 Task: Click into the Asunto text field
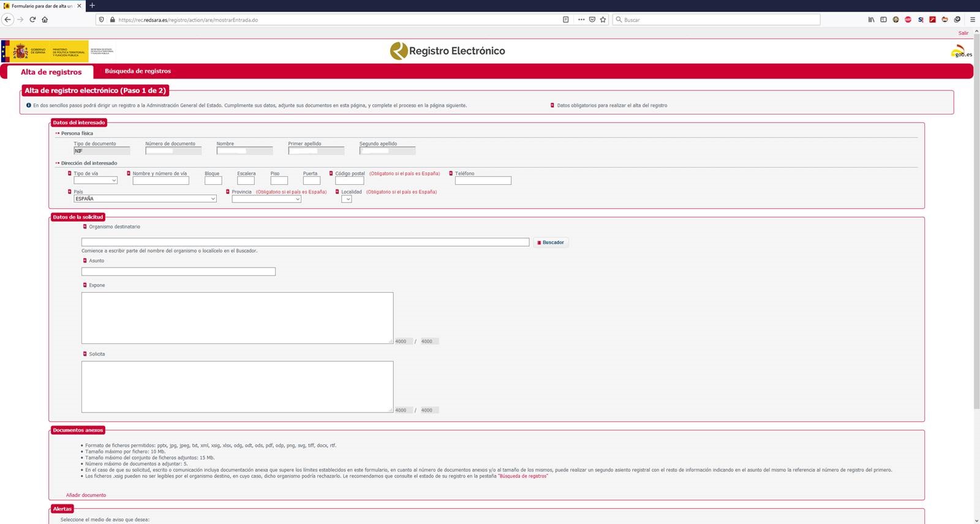pyautogui.click(x=178, y=272)
